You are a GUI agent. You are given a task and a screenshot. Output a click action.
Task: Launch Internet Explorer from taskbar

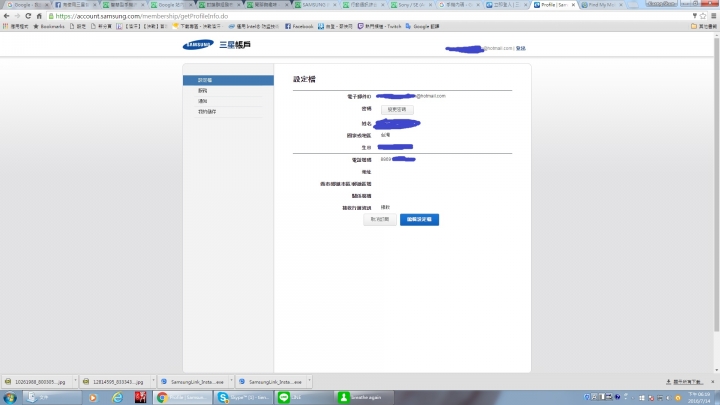tap(118, 398)
